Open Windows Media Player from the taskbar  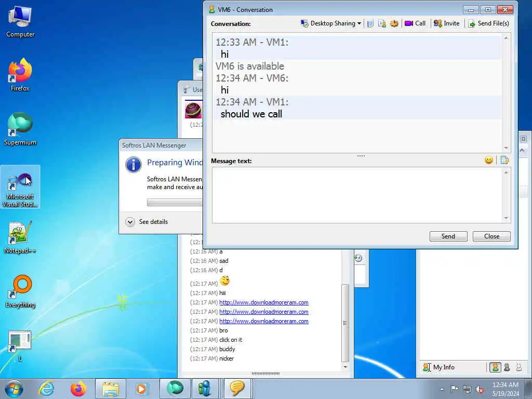point(141,389)
